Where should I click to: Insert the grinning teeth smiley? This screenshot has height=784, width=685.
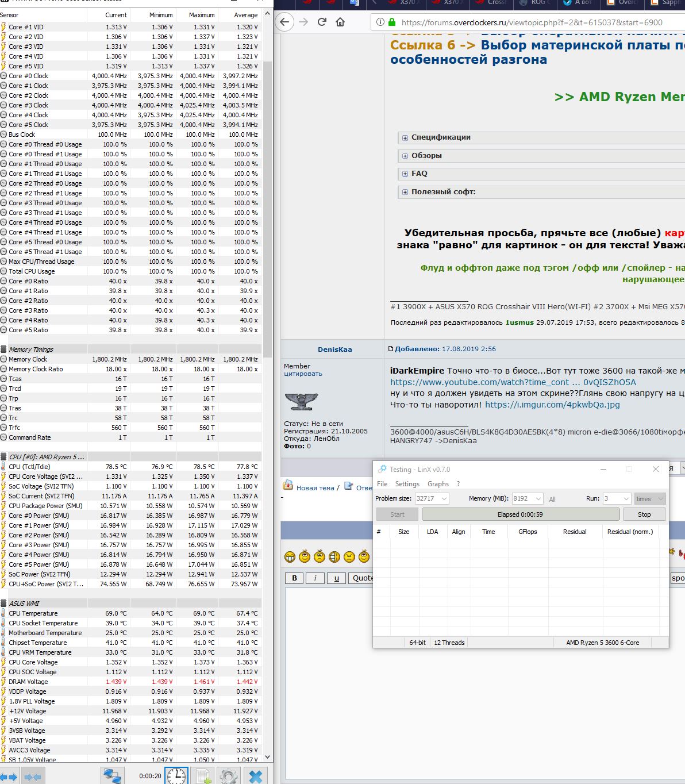pos(290,556)
